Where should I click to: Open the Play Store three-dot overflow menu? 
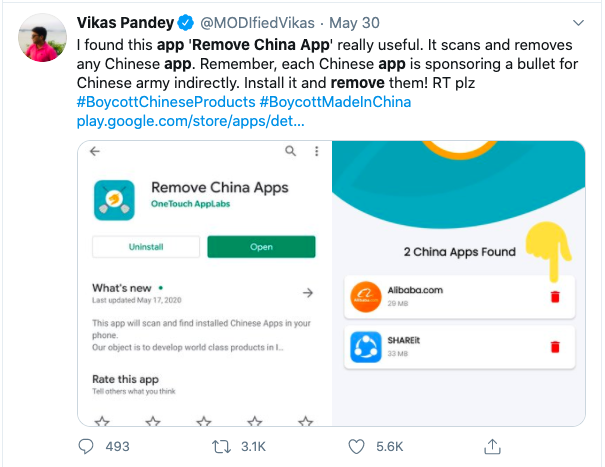316,151
